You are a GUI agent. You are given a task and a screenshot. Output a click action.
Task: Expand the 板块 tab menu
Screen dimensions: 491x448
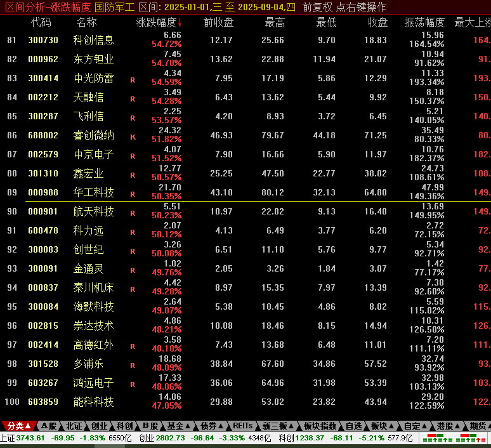(382, 426)
